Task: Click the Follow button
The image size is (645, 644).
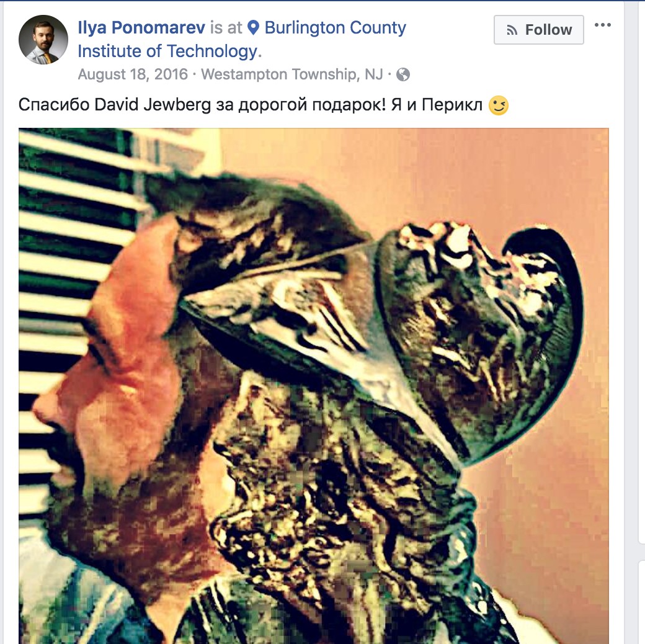Action: click(538, 30)
